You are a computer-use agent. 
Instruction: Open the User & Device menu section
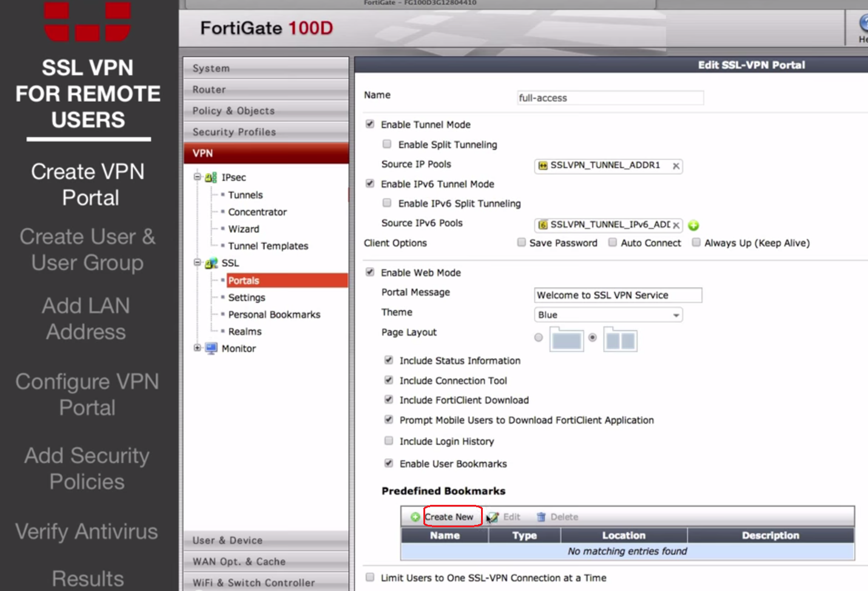266,541
